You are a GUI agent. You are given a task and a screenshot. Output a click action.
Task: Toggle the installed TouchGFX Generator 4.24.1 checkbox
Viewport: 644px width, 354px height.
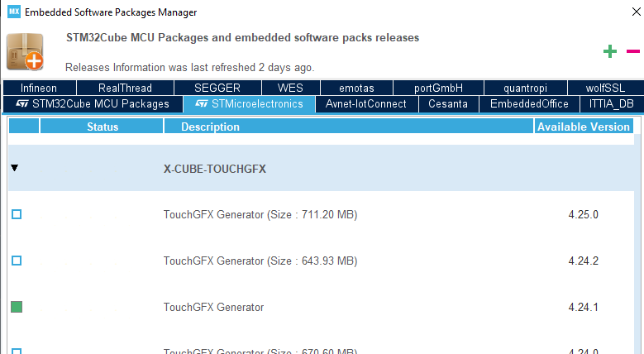click(17, 307)
